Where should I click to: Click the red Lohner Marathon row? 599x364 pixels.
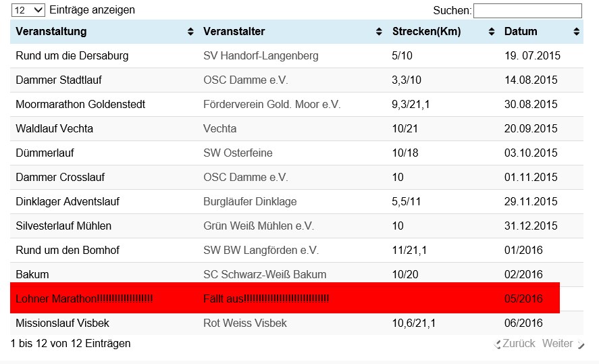click(x=285, y=298)
